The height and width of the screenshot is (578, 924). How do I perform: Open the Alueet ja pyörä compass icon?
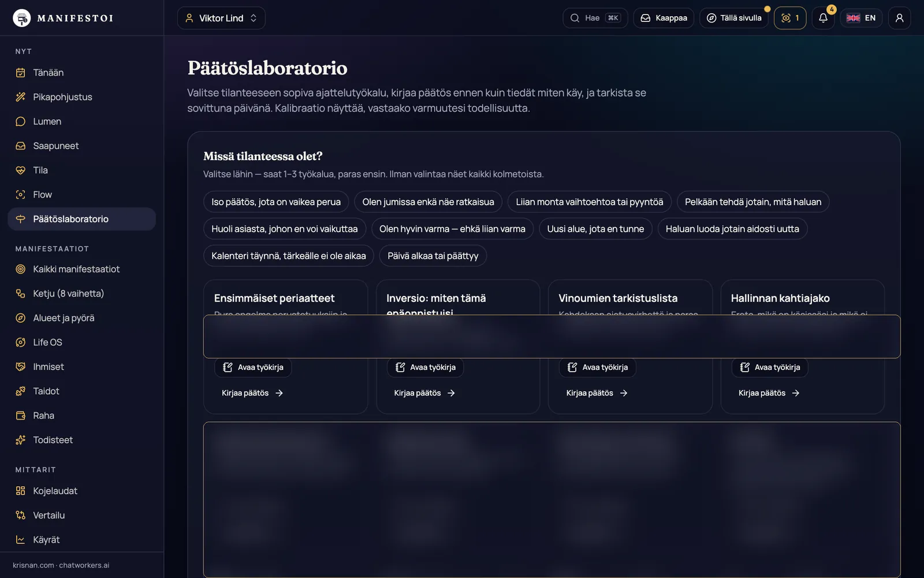21,318
